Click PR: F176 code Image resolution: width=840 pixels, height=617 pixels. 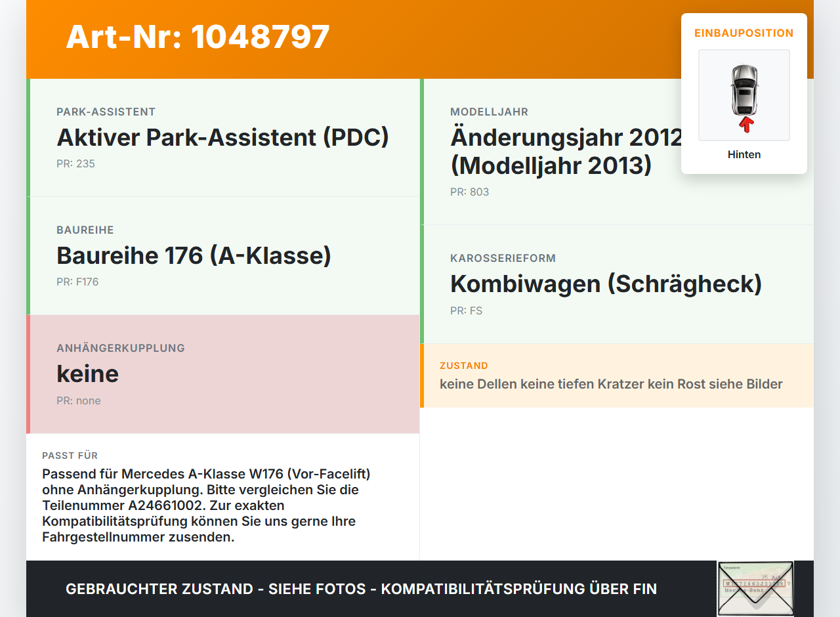(x=77, y=282)
